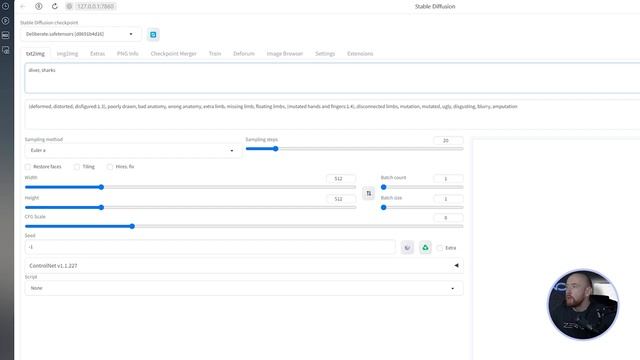The image size is (640, 360).
Task: Switch to the img2img tab
Action: [x=67, y=53]
